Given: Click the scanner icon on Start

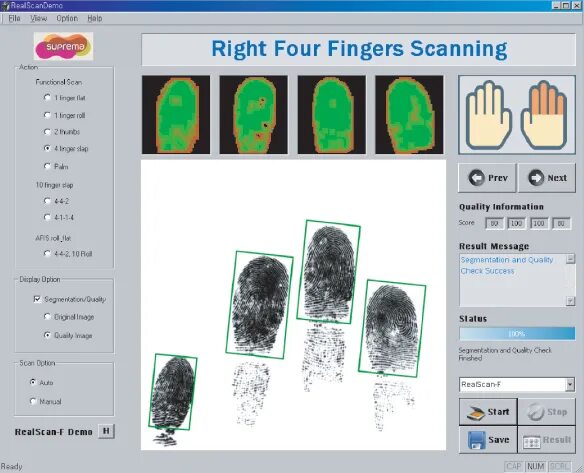Looking at the screenshot, I should [474, 412].
